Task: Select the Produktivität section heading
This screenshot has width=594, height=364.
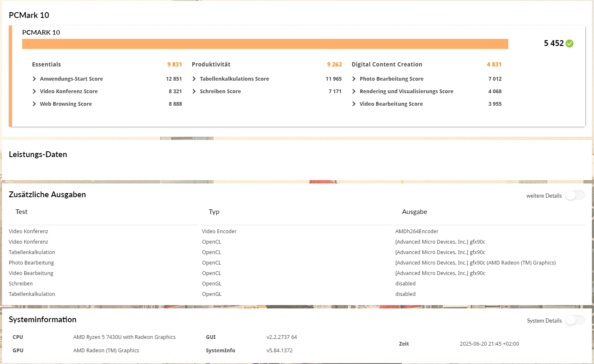Action: 211,64
